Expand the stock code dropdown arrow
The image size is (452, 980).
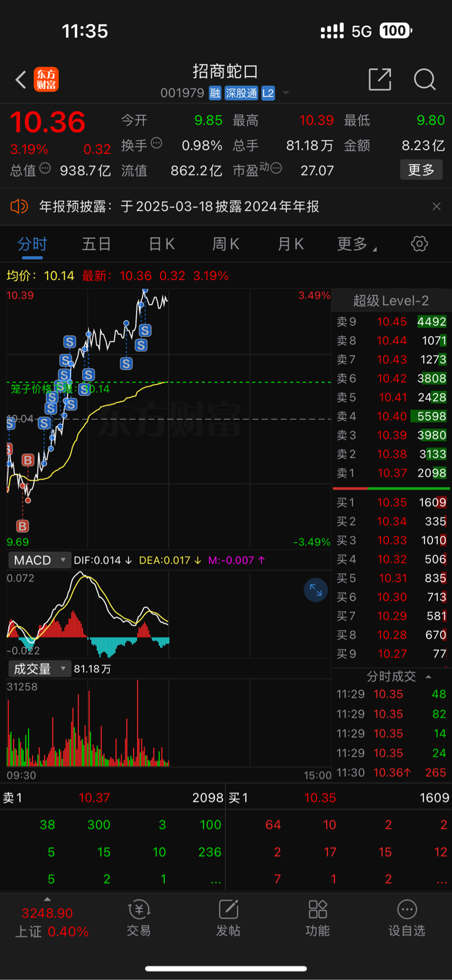(x=286, y=93)
